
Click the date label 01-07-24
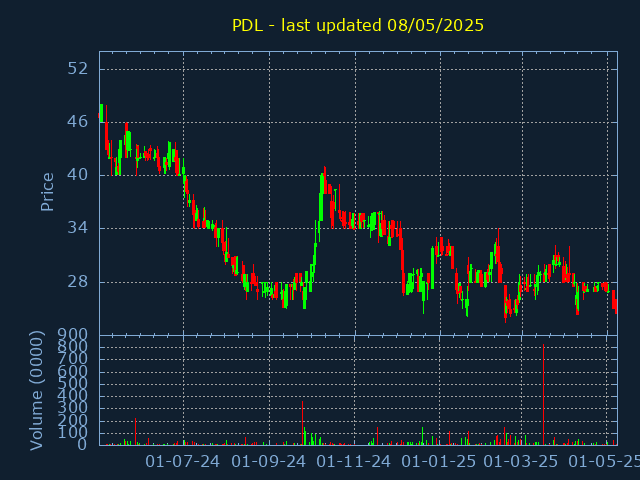pyautogui.click(x=182, y=462)
